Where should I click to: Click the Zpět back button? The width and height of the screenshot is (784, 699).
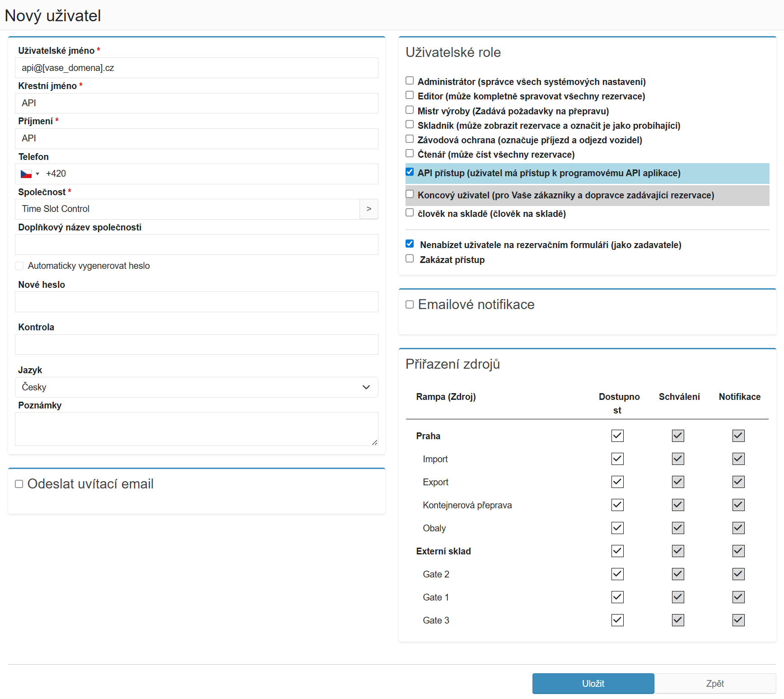pyautogui.click(x=715, y=684)
